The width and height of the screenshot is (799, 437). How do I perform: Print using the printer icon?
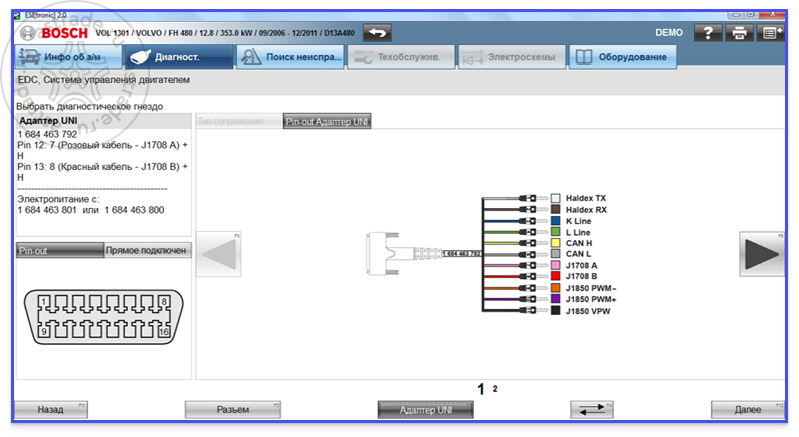click(739, 33)
